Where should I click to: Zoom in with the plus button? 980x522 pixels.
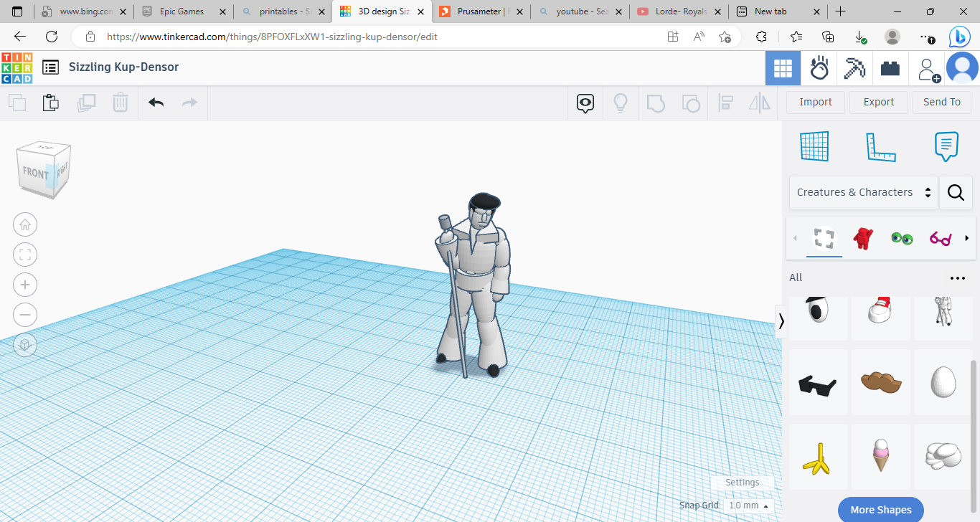pos(25,285)
